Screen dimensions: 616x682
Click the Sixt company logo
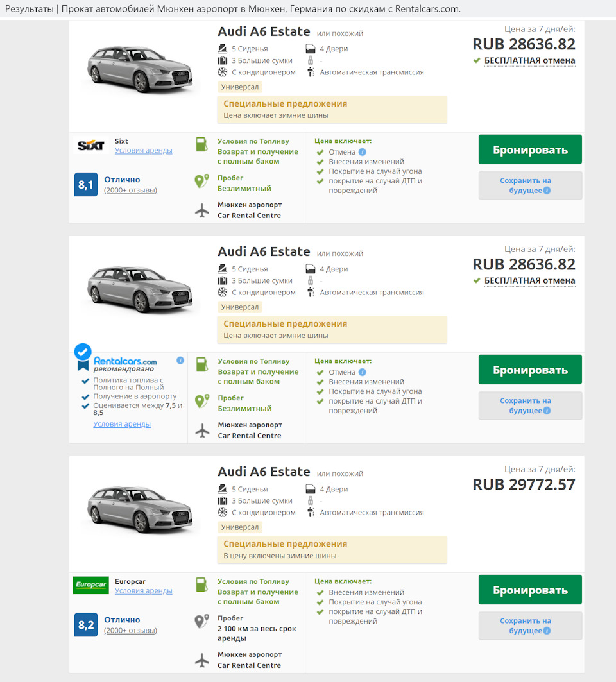point(91,145)
